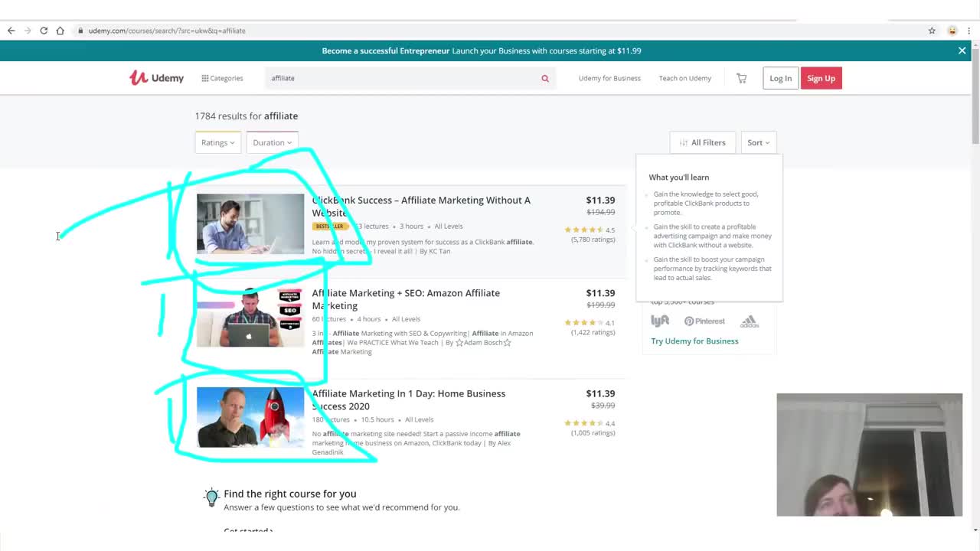980x551 pixels.
Task: Click the search magnifier icon
Action: point(545,78)
